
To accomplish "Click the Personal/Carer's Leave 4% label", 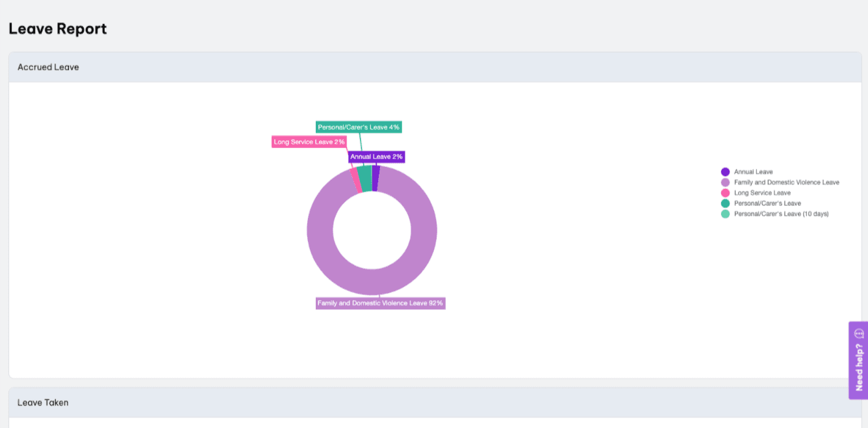I will click(359, 127).
